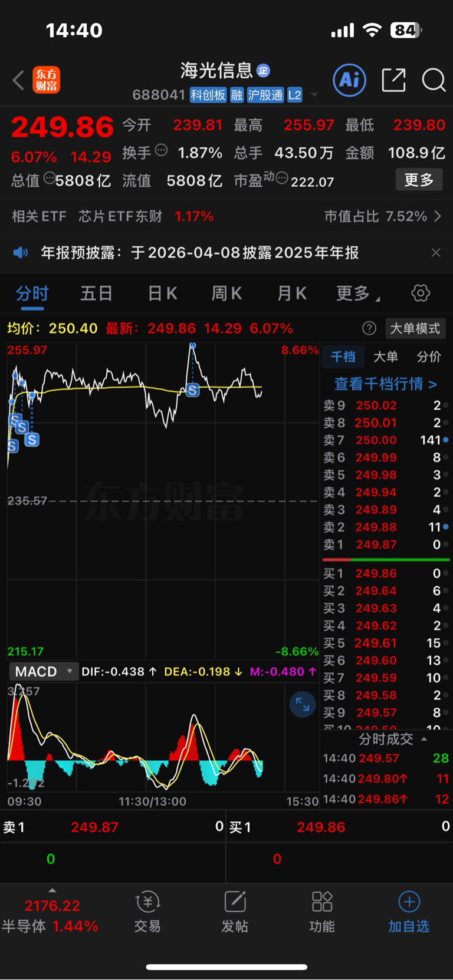Open chart settings hexagon gear icon
This screenshot has width=453, height=980.
click(x=421, y=293)
